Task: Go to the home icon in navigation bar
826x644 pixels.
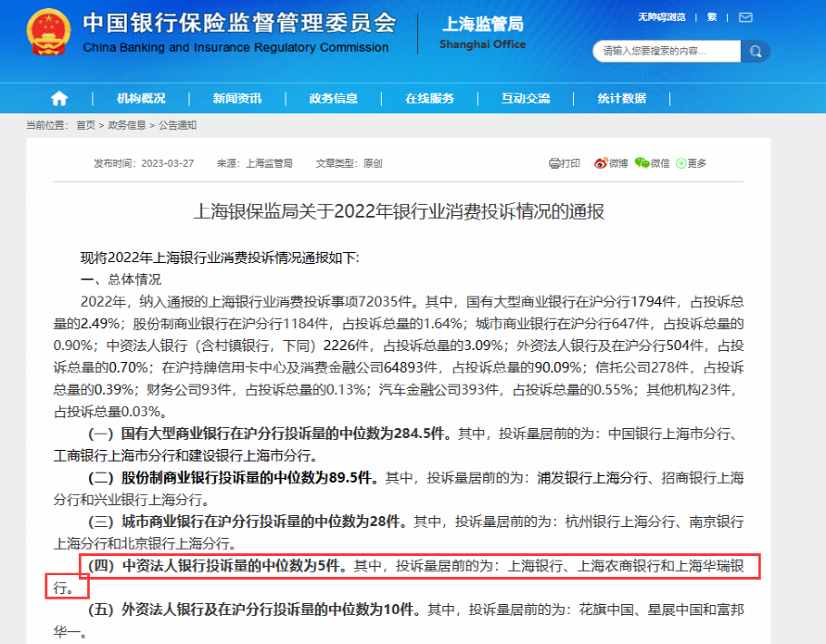Action: [x=59, y=98]
